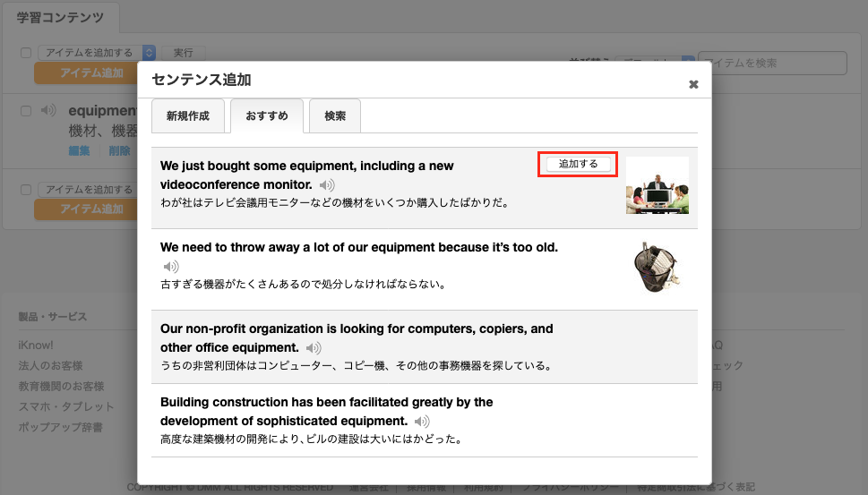868x495 pixels.
Task: Click the アイテムを検索 search field
Action: (772, 63)
